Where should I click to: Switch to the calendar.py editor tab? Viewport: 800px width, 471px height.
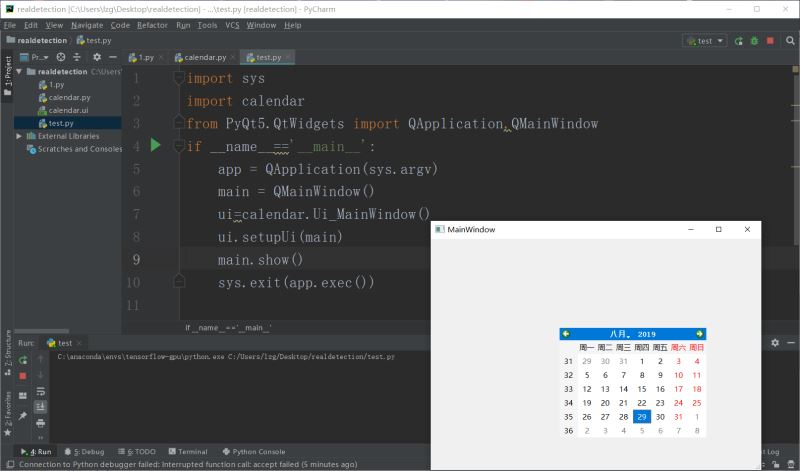(x=205, y=58)
